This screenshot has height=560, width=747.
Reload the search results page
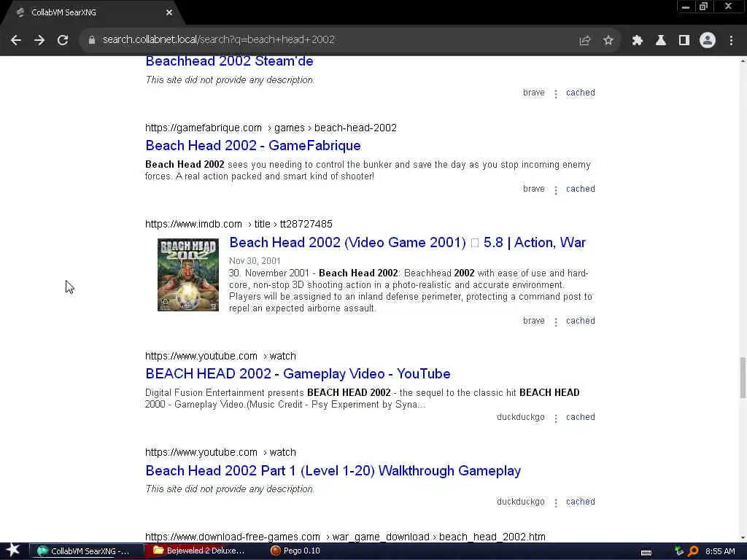63,41
